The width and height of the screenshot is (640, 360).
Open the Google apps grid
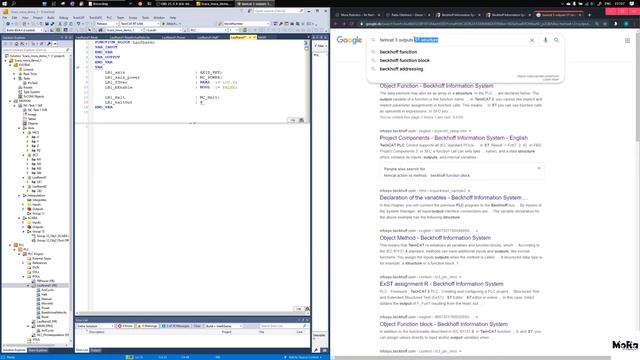tap(627, 40)
